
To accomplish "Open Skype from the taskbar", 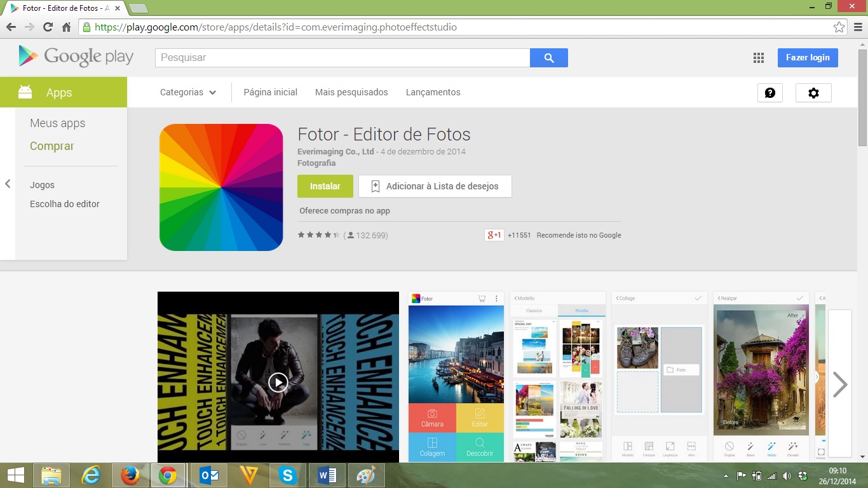I will [x=288, y=475].
